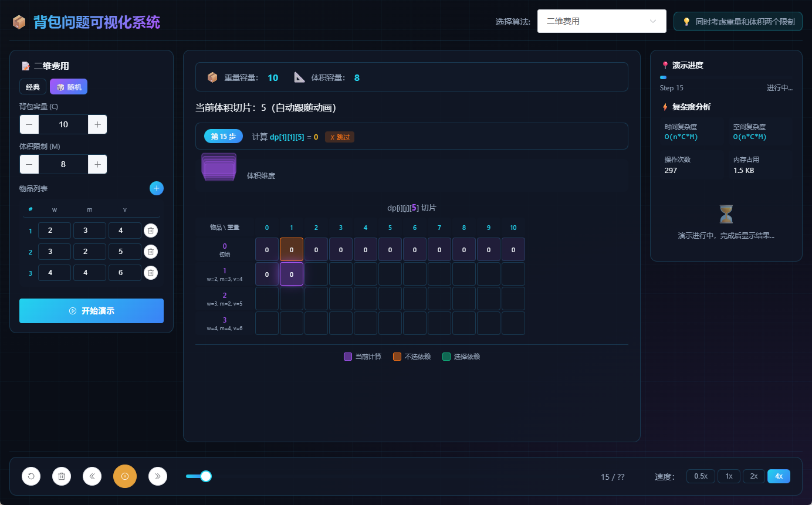The image size is (812, 505).
Task: Click the dp cell row 1 column 0
Action: [x=267, y=274]
